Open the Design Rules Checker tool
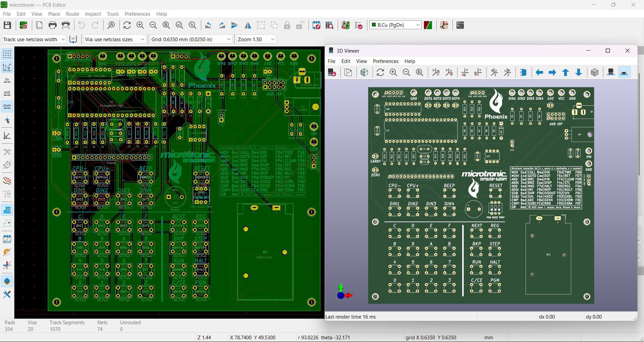644x342 pixels. point(359,25)
